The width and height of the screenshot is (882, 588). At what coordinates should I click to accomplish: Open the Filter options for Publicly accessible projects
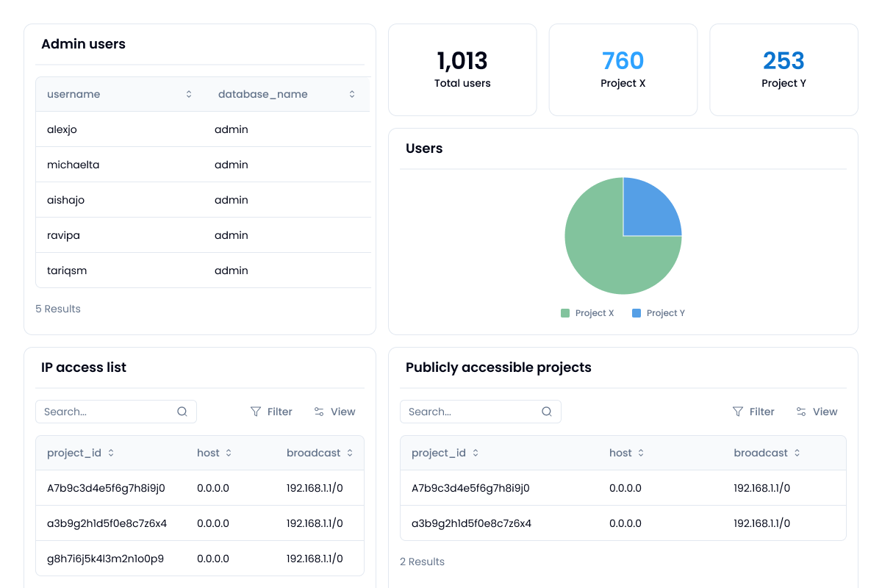pos(753,412)
